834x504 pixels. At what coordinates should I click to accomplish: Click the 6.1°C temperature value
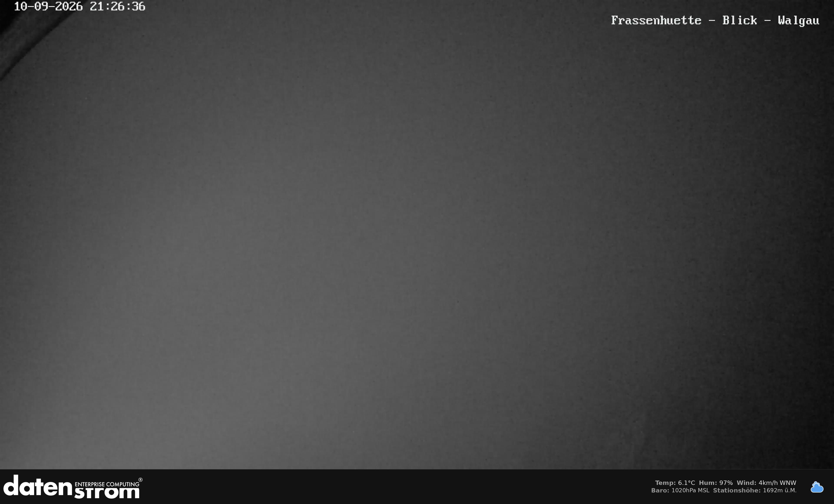687,483
